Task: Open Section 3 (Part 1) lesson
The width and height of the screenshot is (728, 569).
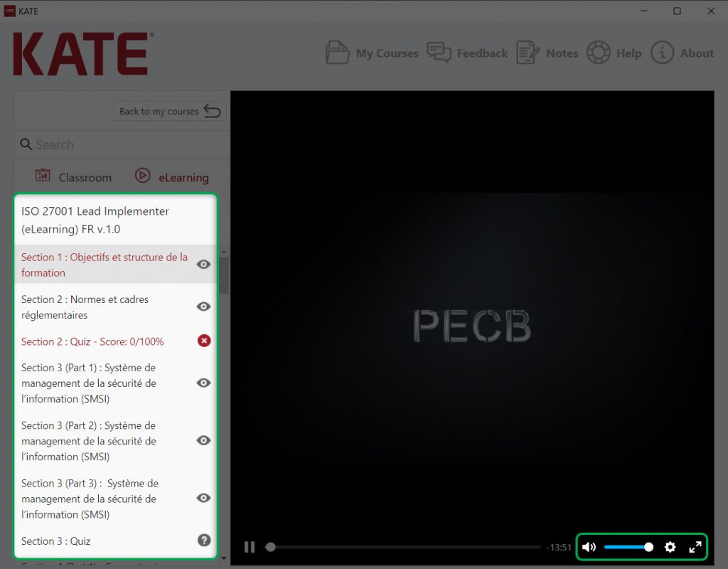Action: [x=116, y=383]
